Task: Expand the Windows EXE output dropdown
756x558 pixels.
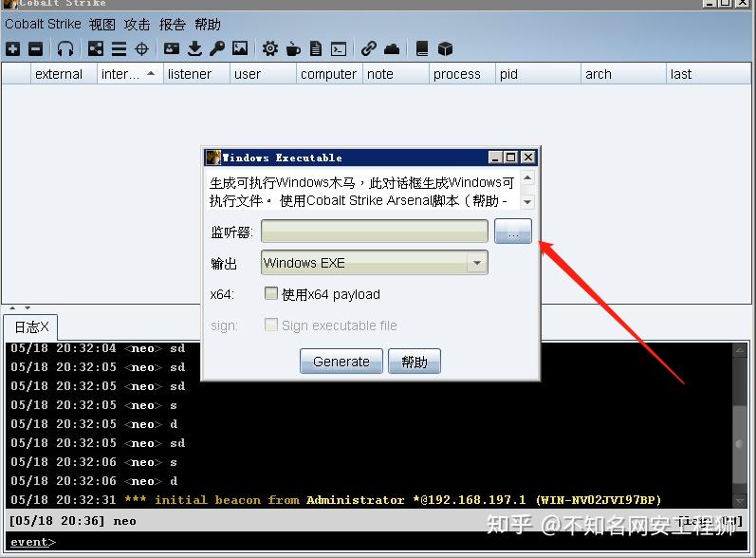Action: click(x=477, y=263)
